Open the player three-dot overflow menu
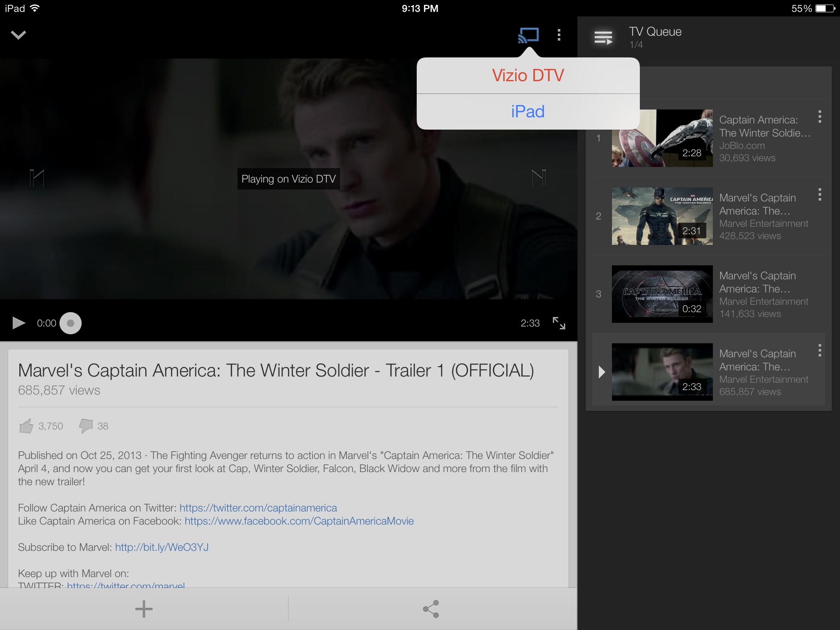Viewport: 840px width, 630px height. (559, 35)
